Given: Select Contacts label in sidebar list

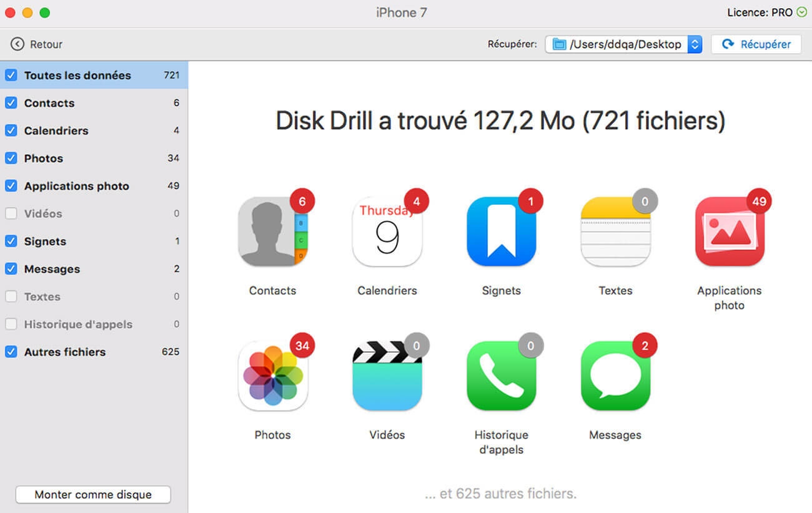Looking at the screenshot, I should coord(49,103).
